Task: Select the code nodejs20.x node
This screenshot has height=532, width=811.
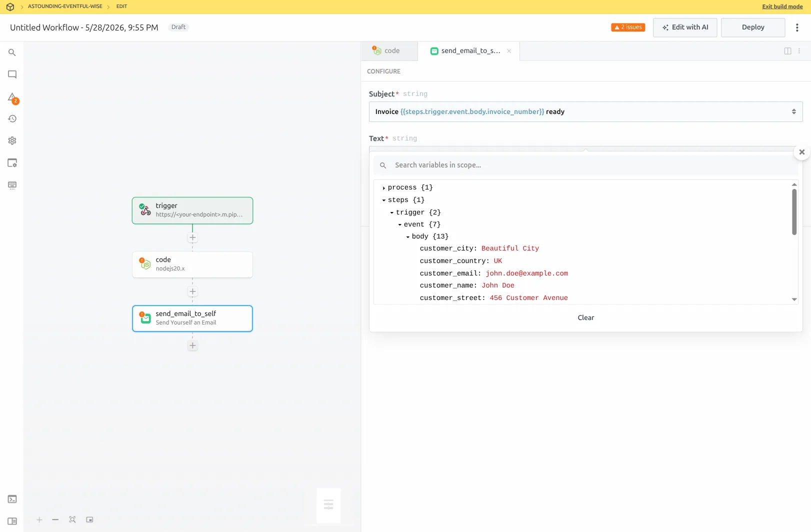Action: pyautogui.click(x=192, y=264)
